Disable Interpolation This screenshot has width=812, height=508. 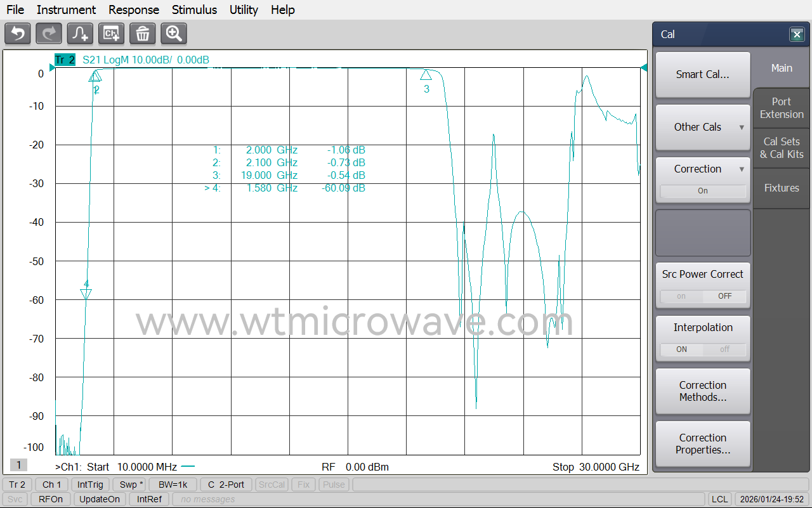point(725,349)
